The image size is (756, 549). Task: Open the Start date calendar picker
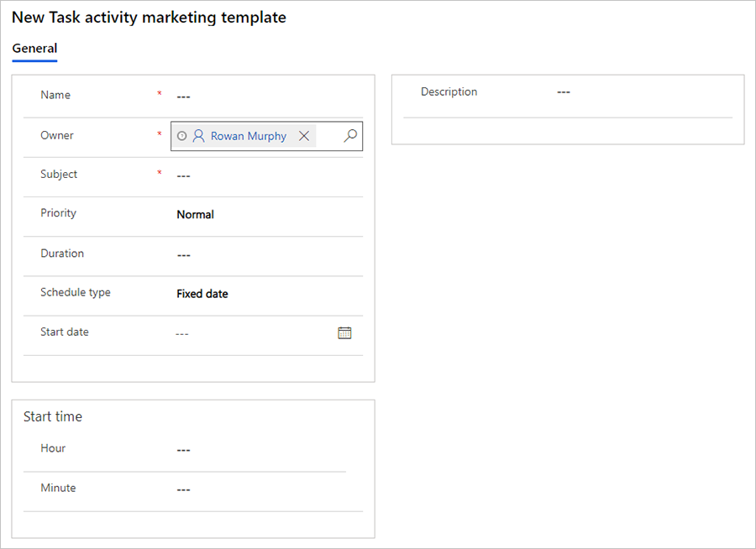point(344,333)
